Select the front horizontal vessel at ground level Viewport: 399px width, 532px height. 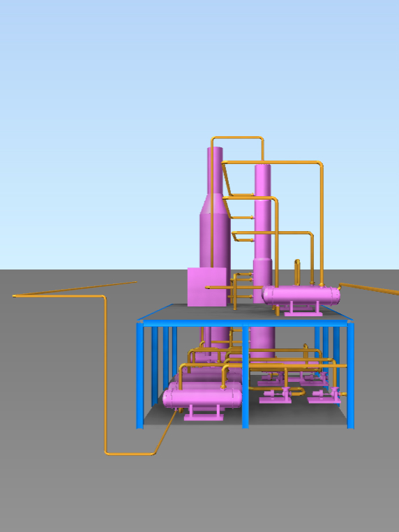(202, 399)
